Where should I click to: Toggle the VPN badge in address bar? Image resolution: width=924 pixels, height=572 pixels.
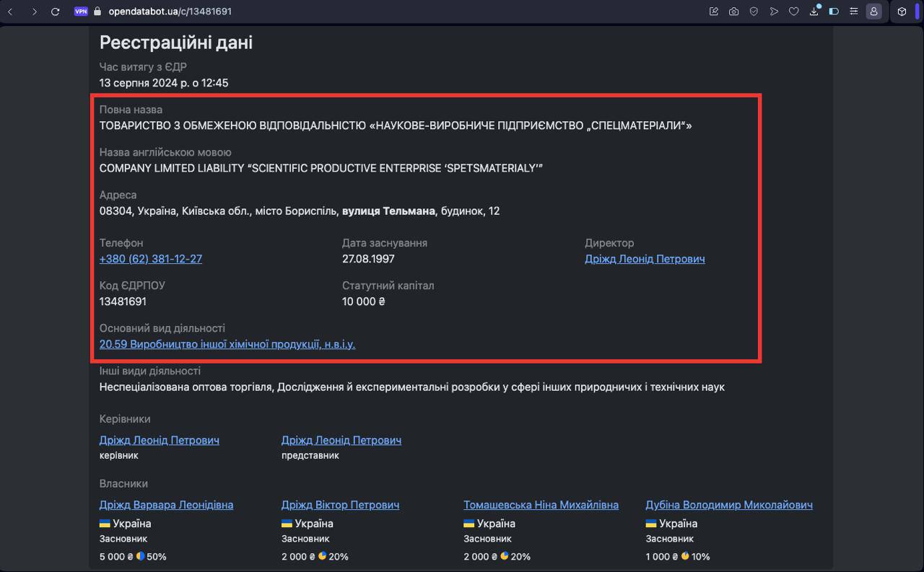(81, 12)
